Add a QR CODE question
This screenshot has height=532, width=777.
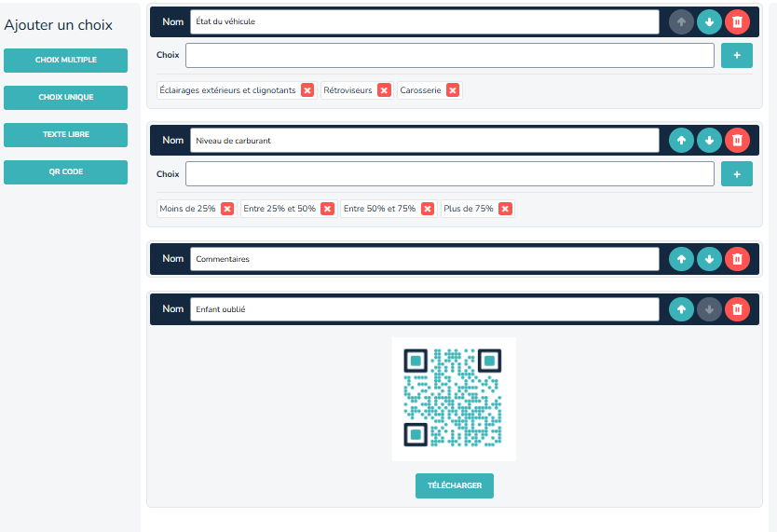click(65, 172)
